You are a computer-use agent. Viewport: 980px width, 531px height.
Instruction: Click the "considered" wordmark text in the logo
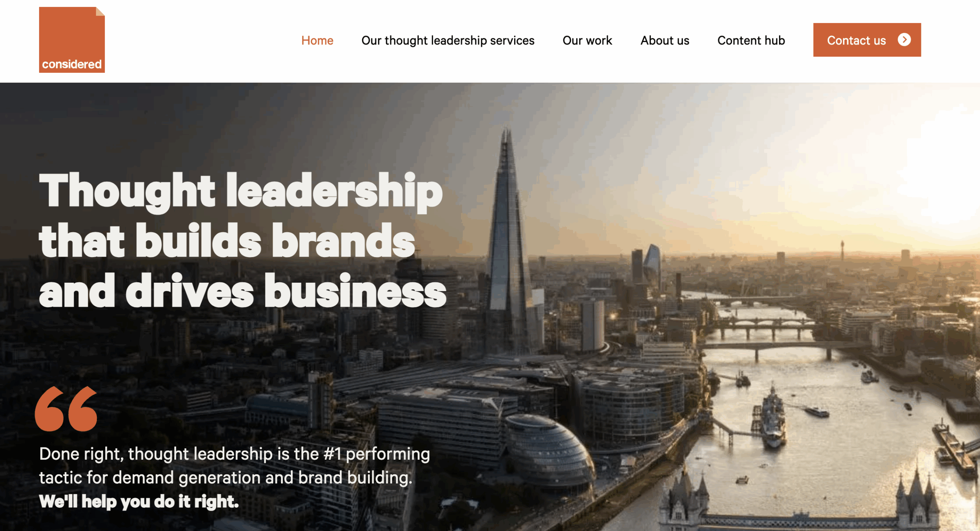72,64
